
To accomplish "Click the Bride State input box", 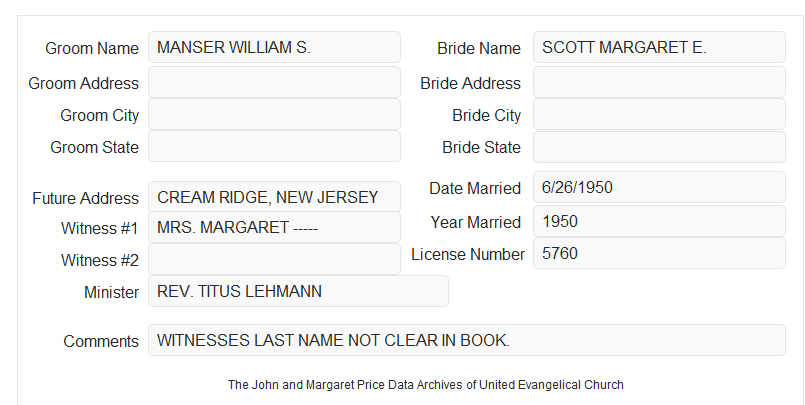I will pyautogui.click(x=659, y=147).
